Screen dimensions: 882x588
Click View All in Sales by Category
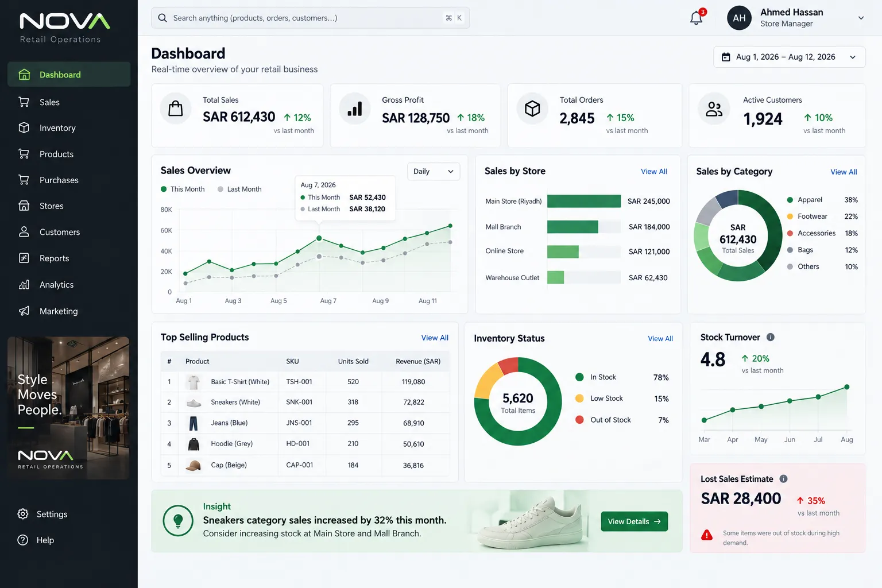pos(844,172)
